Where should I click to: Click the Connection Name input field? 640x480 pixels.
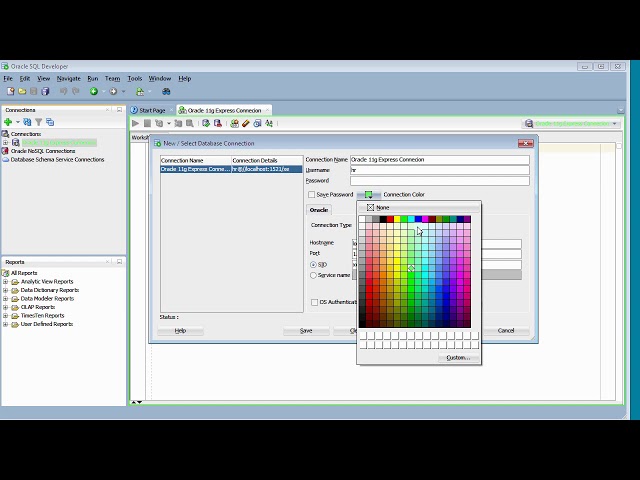point(440,160)
